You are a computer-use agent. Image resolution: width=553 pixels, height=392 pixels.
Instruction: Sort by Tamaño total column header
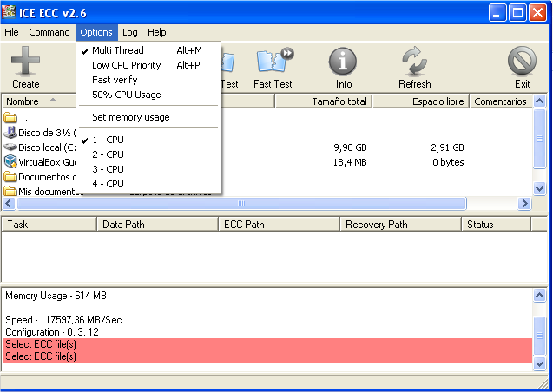323,101
